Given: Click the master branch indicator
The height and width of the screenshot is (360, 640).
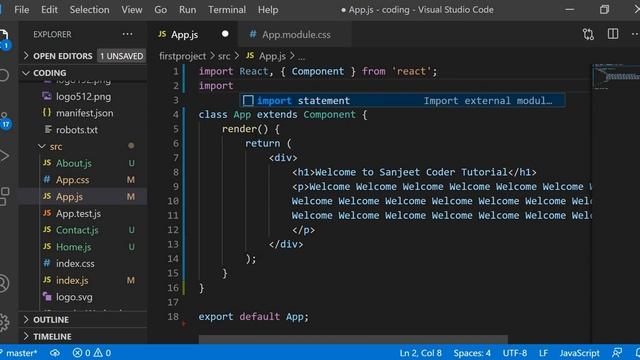Looking at the screenshot, I should tap(20, 353).
